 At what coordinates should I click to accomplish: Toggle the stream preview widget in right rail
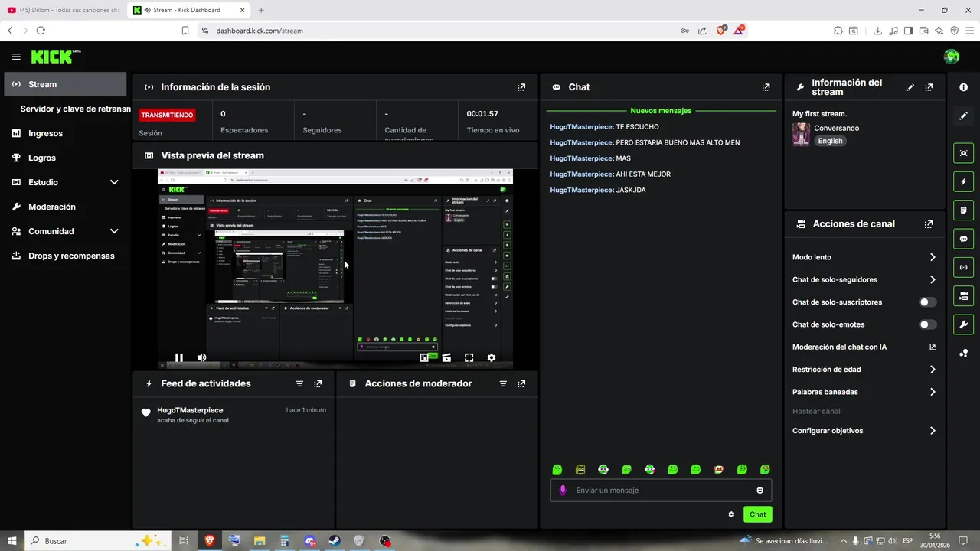pyautogui.click(x=963, y=153)
